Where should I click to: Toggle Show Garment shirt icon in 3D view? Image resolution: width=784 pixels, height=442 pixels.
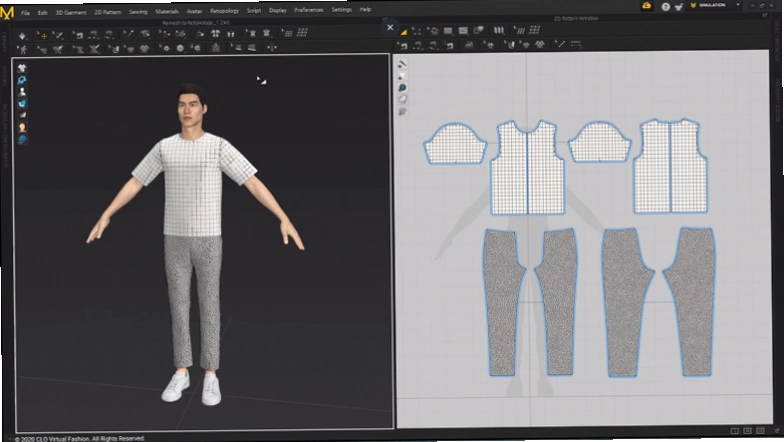pos(22,68)
